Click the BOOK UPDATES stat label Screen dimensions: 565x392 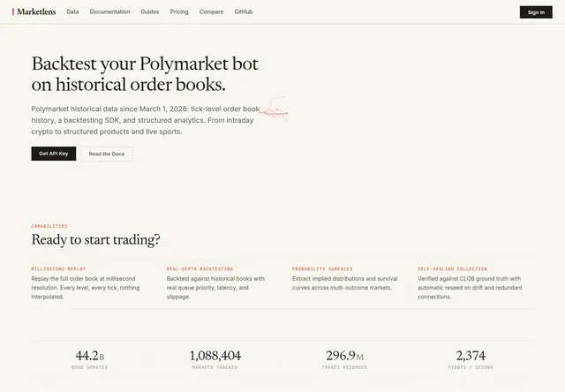click(90, 367)
